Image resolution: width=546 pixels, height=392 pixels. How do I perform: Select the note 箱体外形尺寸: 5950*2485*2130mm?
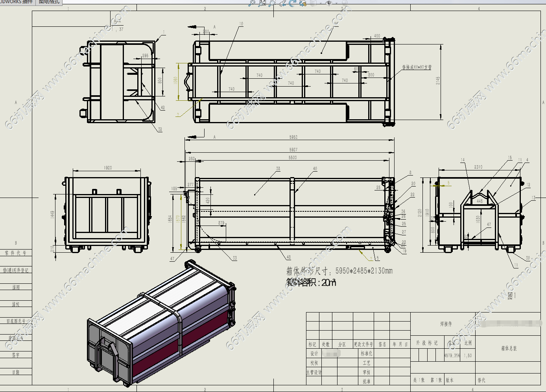339,271
